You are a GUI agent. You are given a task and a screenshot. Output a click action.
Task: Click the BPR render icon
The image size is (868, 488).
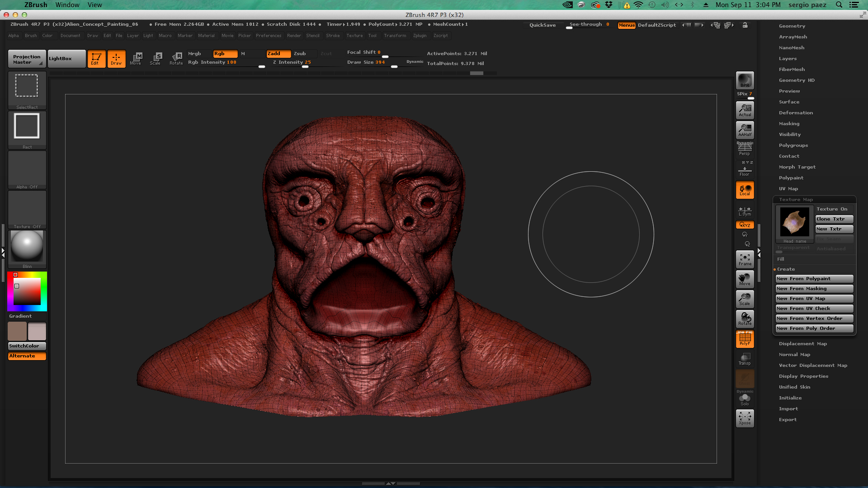745,81
